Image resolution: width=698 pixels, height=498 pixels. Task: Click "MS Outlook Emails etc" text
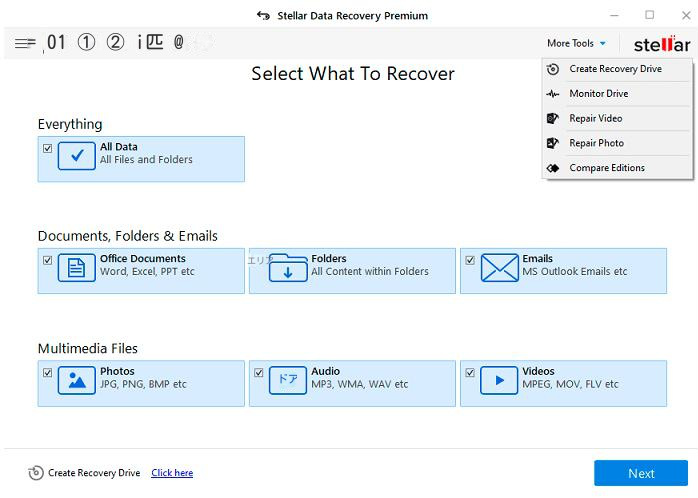click(x=575, y=271)
